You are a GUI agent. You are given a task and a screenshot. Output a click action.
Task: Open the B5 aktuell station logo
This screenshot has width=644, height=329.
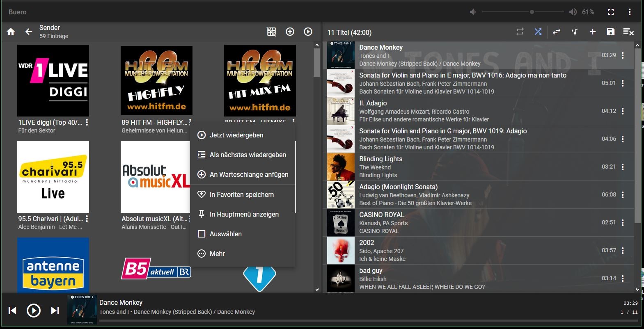(156, 269)
